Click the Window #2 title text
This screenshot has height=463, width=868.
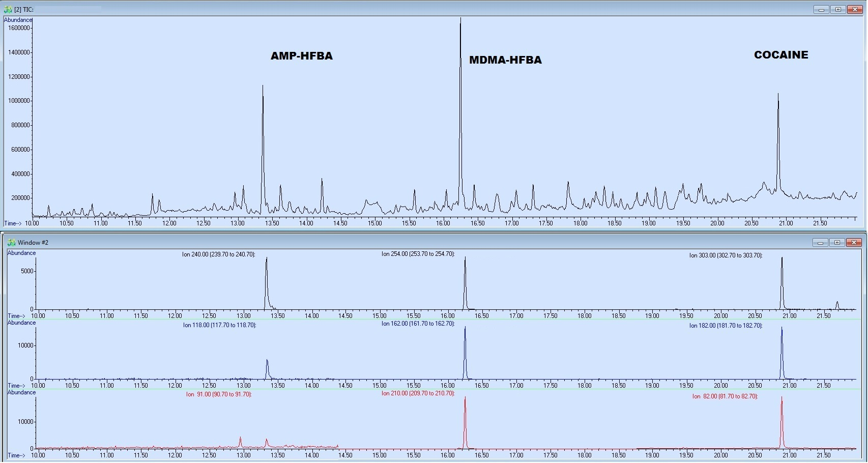(33, 243)
